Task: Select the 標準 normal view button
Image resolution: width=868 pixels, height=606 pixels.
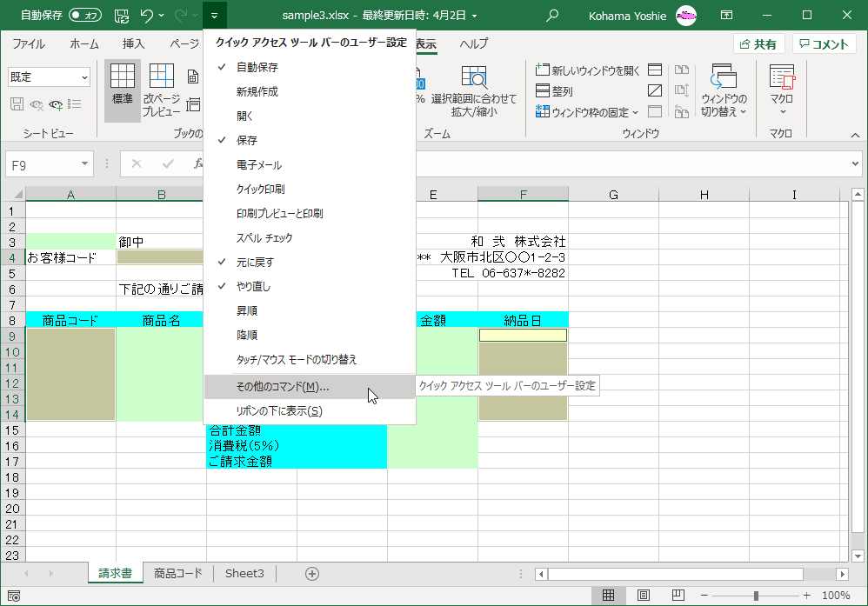Action: tap(123, 90)
